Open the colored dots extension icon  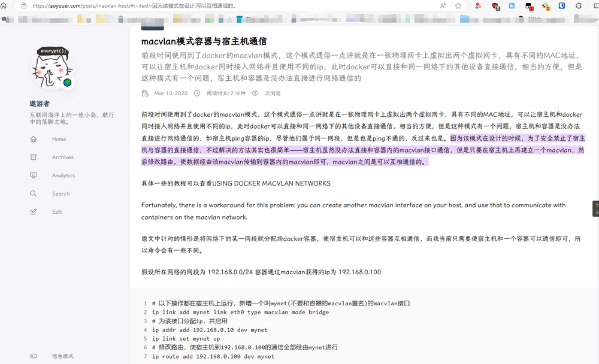pos(478,6)
